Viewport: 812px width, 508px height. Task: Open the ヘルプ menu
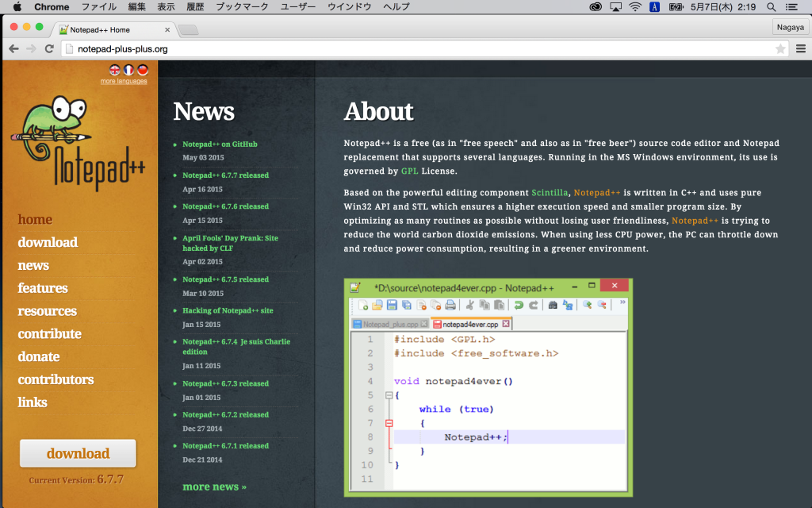coord(396,6)
